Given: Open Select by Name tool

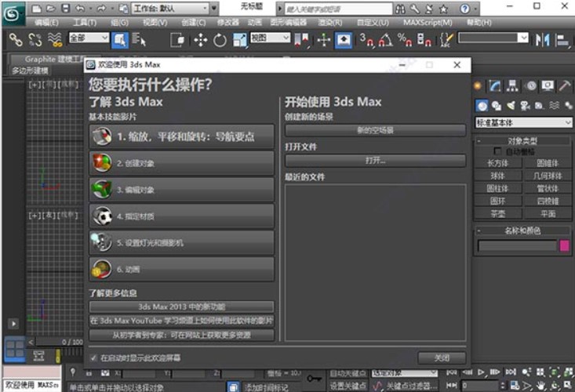Looking at the screenshot, I should click(x=139, y=39).
